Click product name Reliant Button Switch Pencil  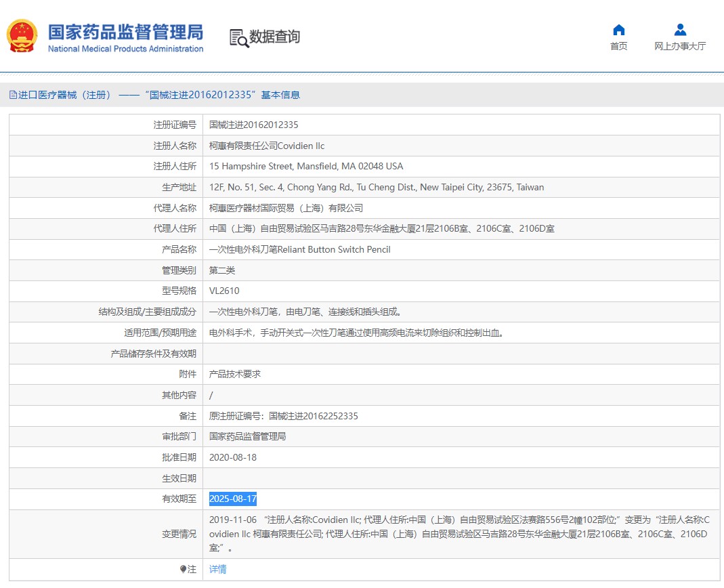[x=299, y=249]
